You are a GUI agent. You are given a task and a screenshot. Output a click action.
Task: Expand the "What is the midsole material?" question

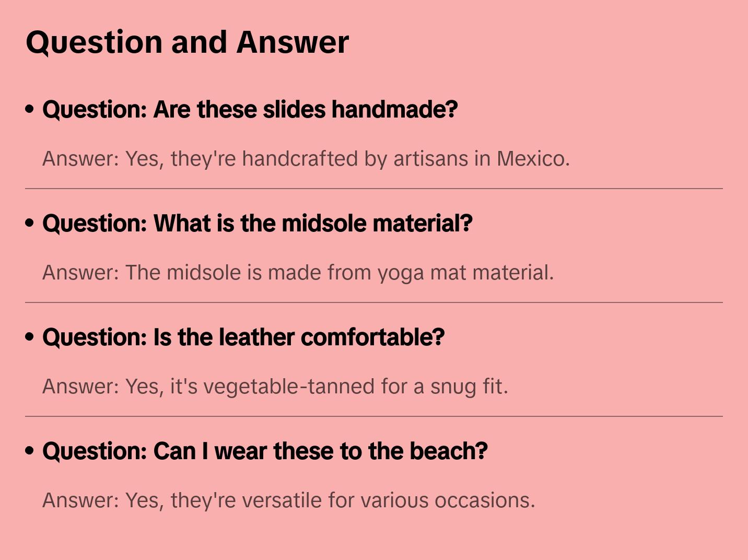click(257, 224)
